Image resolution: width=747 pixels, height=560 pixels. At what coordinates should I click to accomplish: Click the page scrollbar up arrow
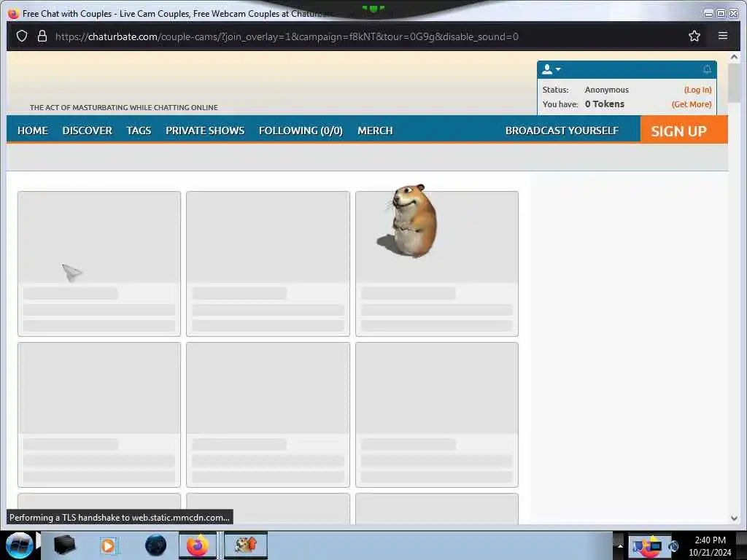(x=734, y=57)
